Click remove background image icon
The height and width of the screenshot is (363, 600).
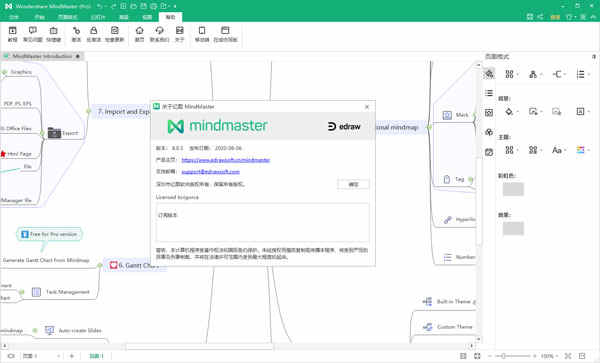[x=556, y=112]
